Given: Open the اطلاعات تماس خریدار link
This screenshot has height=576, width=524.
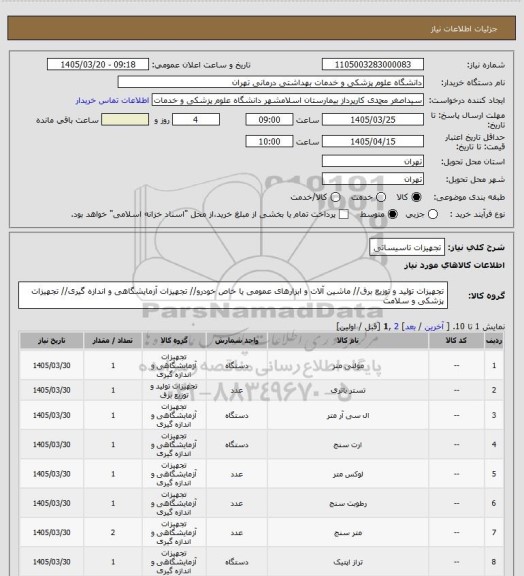Looking at the screenshot, I should tap(112, 100).
